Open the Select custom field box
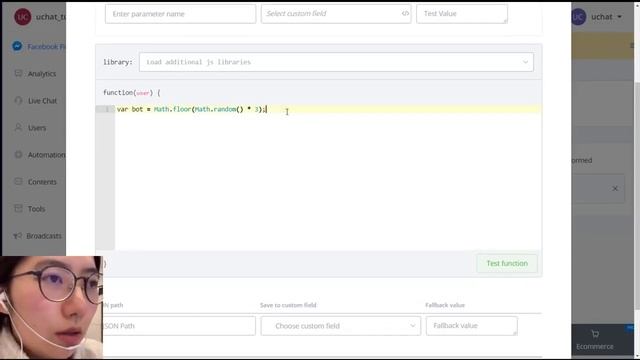The height and width of the screenshot is (360, 640). tap(336, 13)
